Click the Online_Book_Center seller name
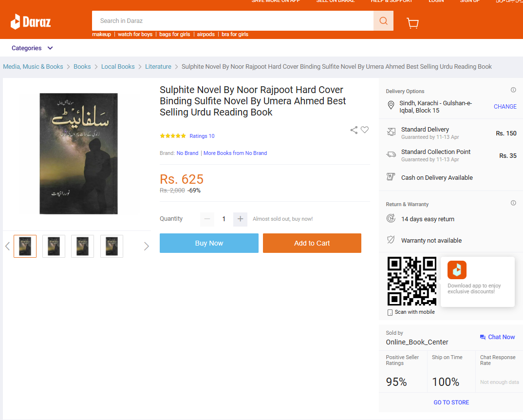This screenshot has height=420, width=523. (x=417, y=342)
